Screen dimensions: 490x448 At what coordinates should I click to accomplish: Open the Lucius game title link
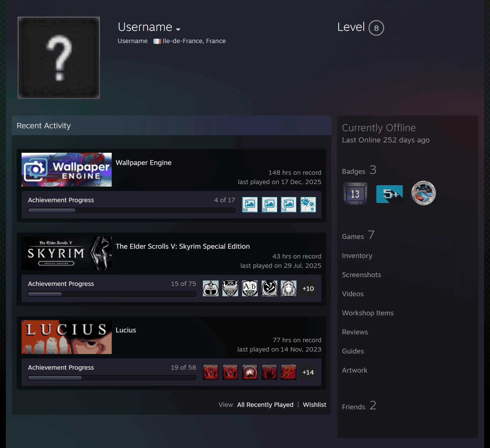[126, 330]
